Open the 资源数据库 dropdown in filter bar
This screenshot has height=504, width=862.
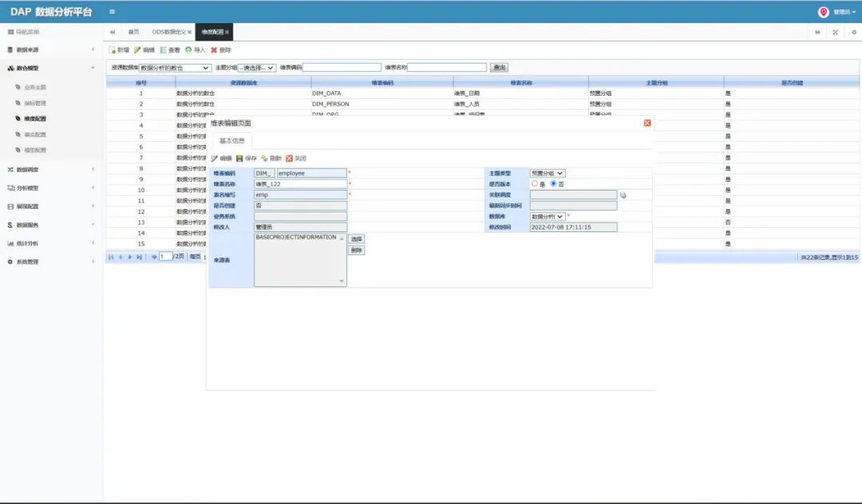pos(175,68)
